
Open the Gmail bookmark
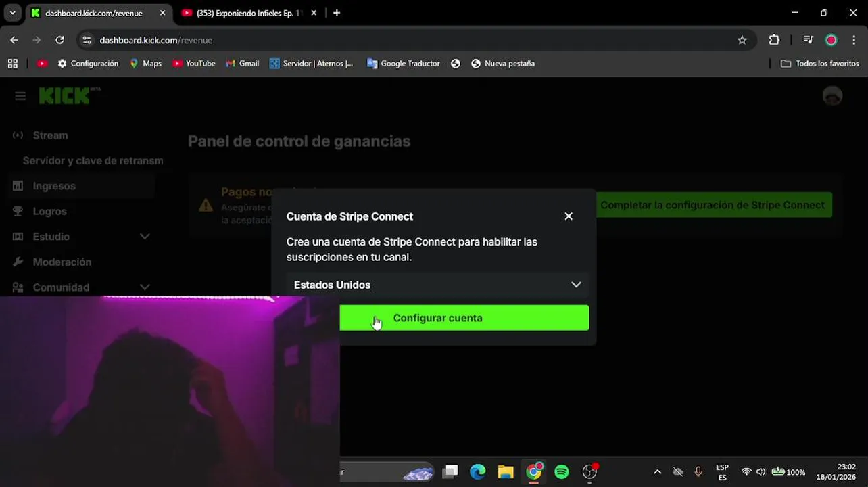coord(243,64)
